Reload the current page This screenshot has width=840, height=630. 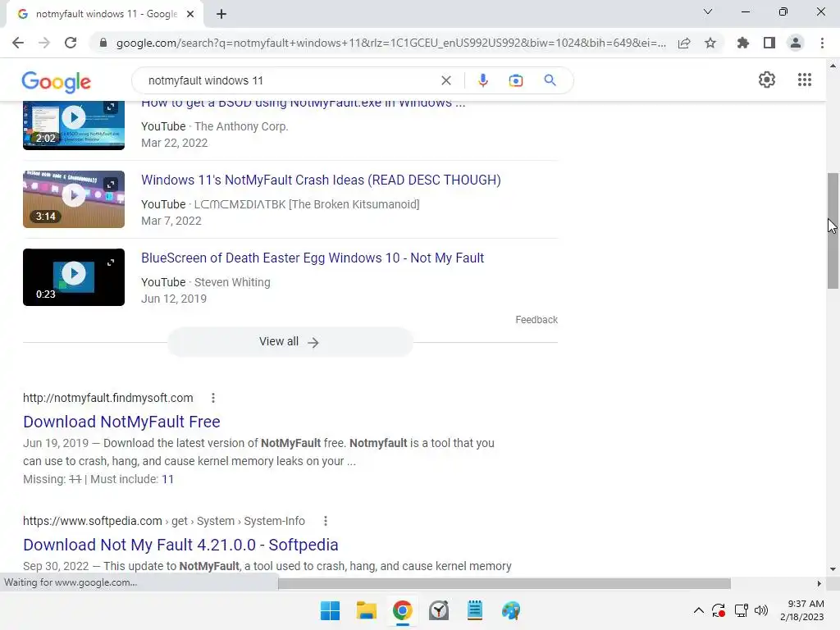pyautogui.click(x=71, y=43)
